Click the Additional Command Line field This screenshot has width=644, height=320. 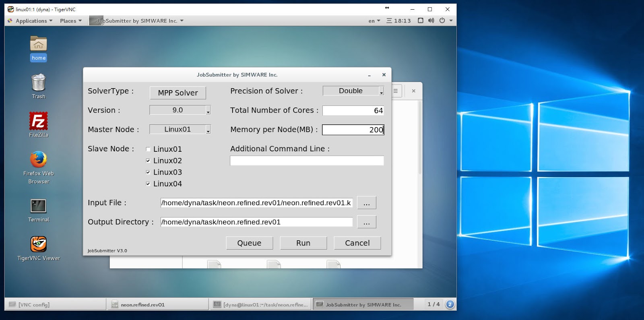coord(307,161)
